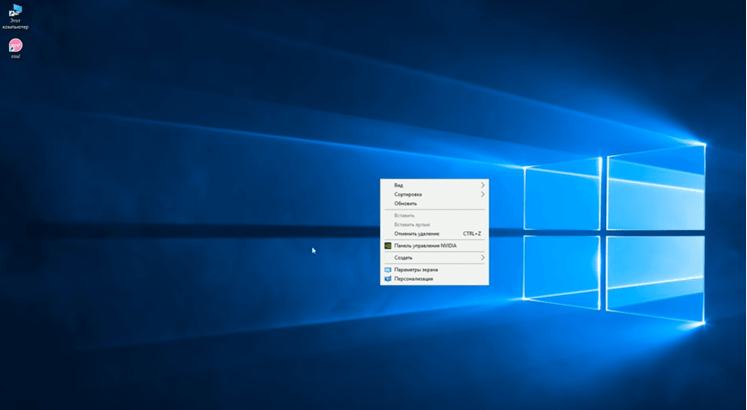This screenshot has width=747, height=410.
Task: Click the greyed-out 'Вставить' entry
Action: (404, 215)
